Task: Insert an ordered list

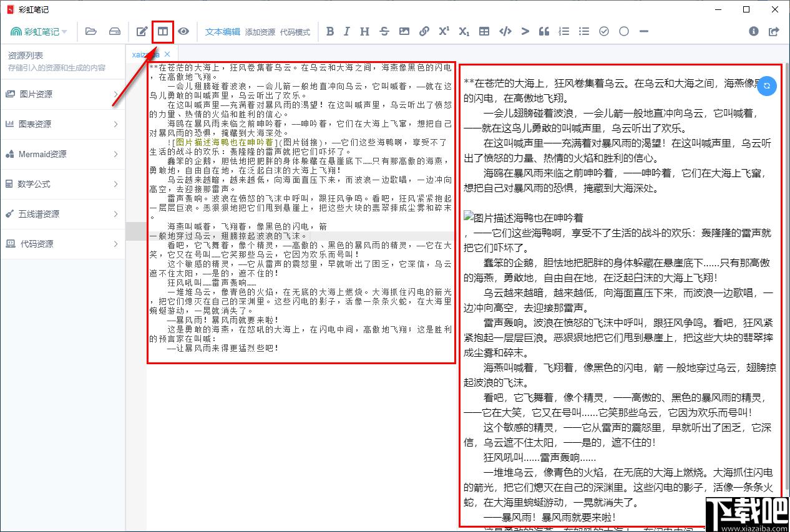Action: (x=563, y=31)
